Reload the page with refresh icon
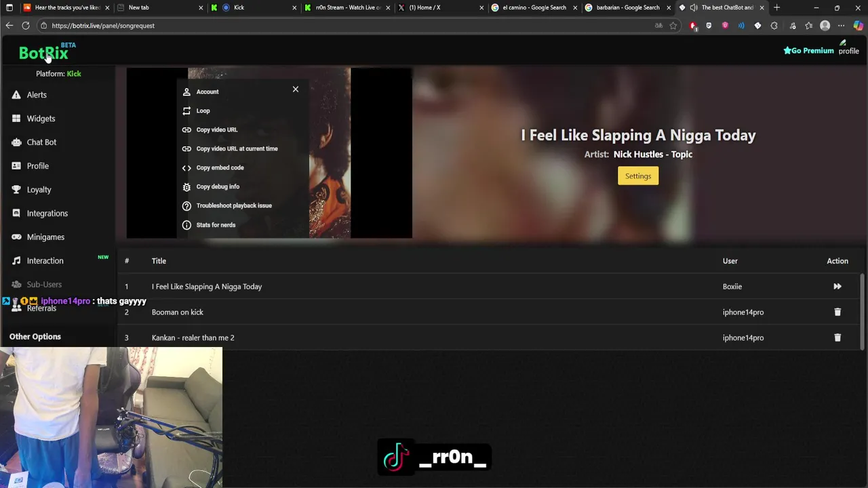Image resolution: width=868 pixels, height=488 pixels. [26, 26]
